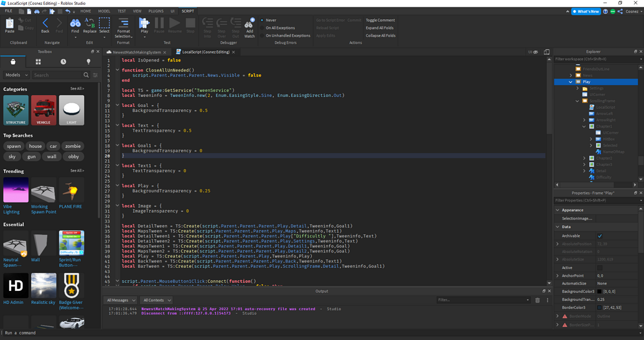Viewport: 644px width, 340px height.
Task: Toggle the Active property checkbox
Action: (x=600, y=268)
